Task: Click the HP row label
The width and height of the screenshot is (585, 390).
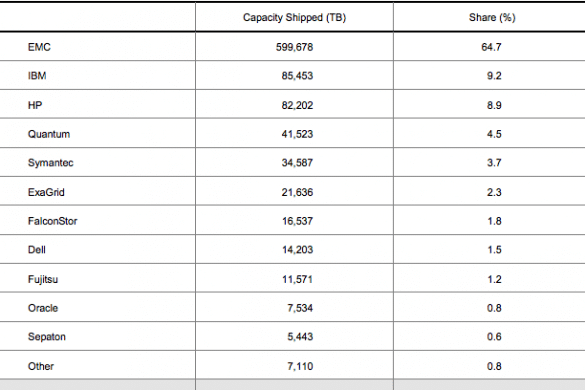Action: pyautogui.click(x=35, y=105)
